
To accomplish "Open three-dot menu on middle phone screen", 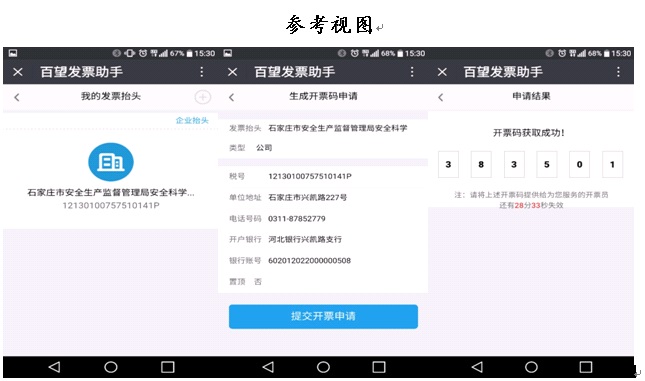I will click(x=412, y=72).
